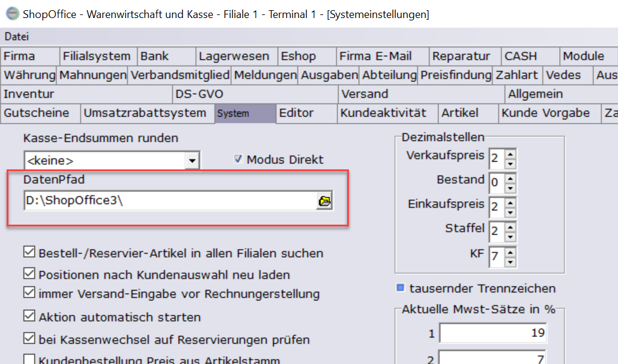Uncheck Bestell-/Reservier-Artikel in allen Filialen suchen

[29, 252]
